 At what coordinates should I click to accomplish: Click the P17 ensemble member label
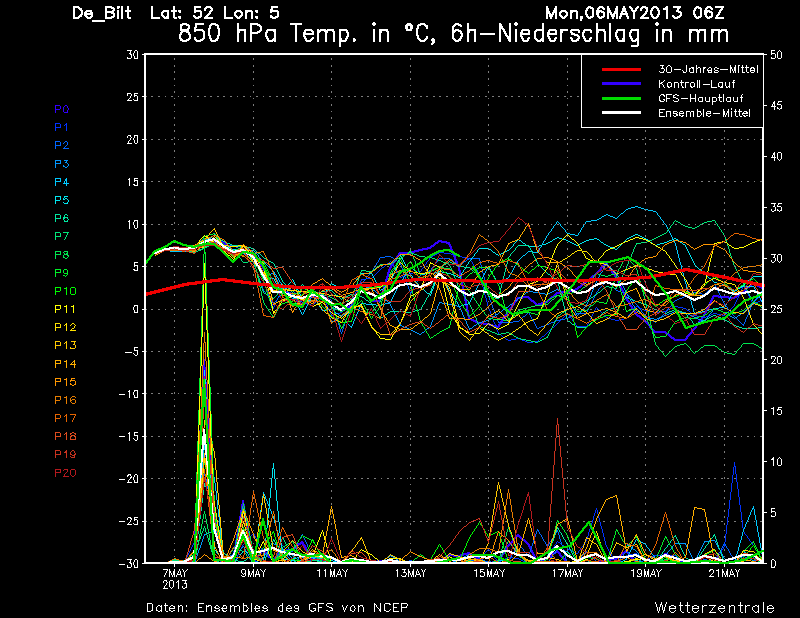pyautogui.click(x=65, y=418)
